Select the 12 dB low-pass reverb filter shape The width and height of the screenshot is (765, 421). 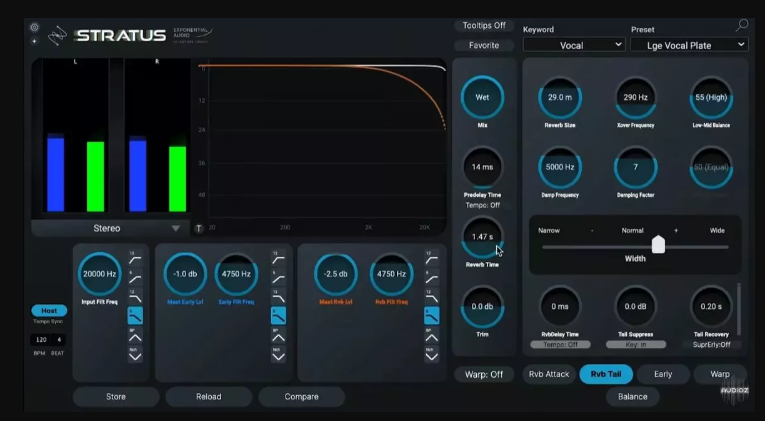coord(432,297)
